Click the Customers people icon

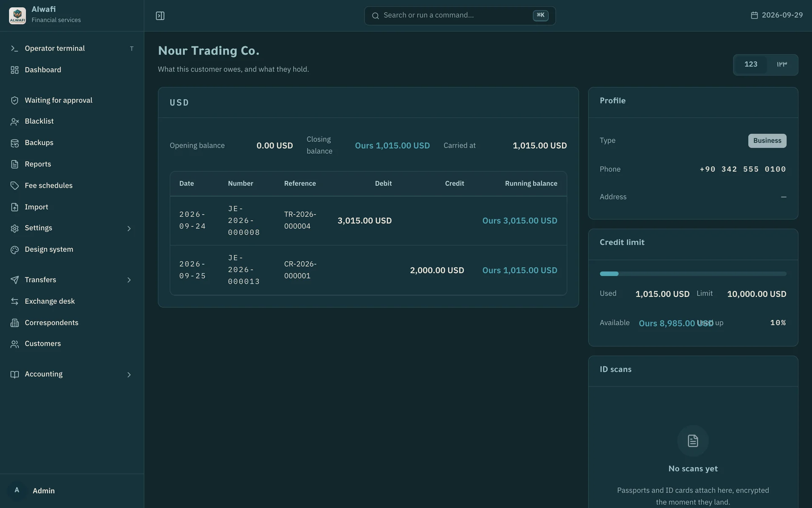(x=14, y=344)
